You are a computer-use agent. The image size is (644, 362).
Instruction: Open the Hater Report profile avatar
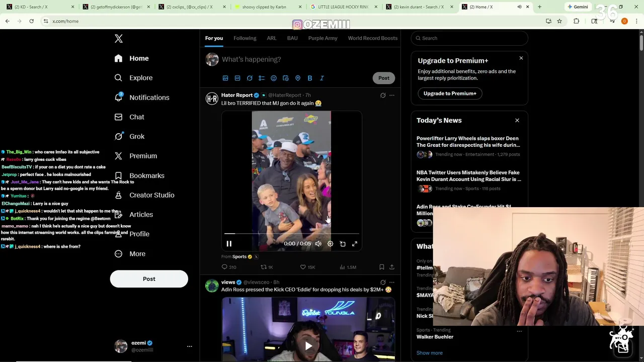tap(212, 99)
